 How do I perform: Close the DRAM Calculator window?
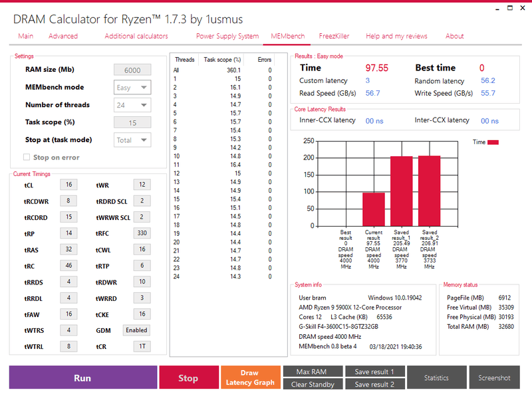point(523,8)
